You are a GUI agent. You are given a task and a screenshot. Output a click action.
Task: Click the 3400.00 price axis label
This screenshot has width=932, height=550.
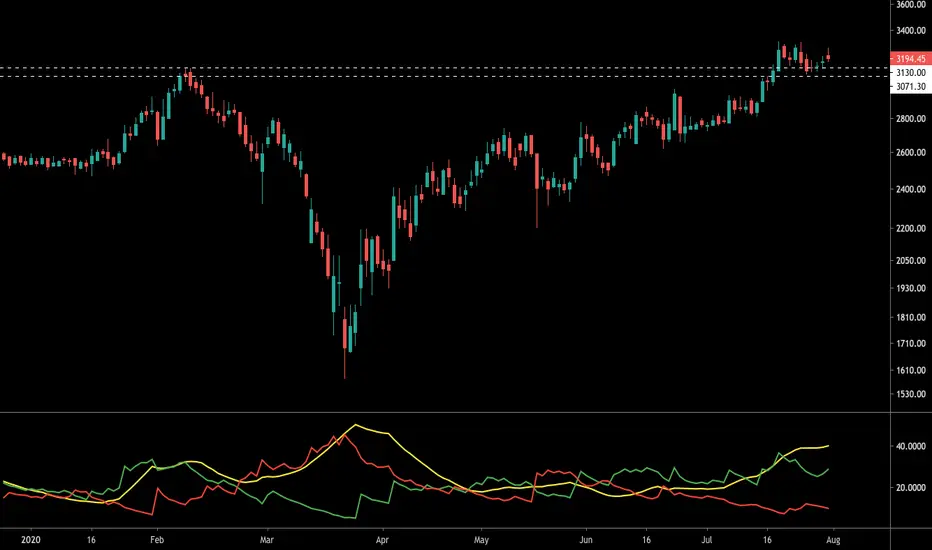tap(911, 30)
